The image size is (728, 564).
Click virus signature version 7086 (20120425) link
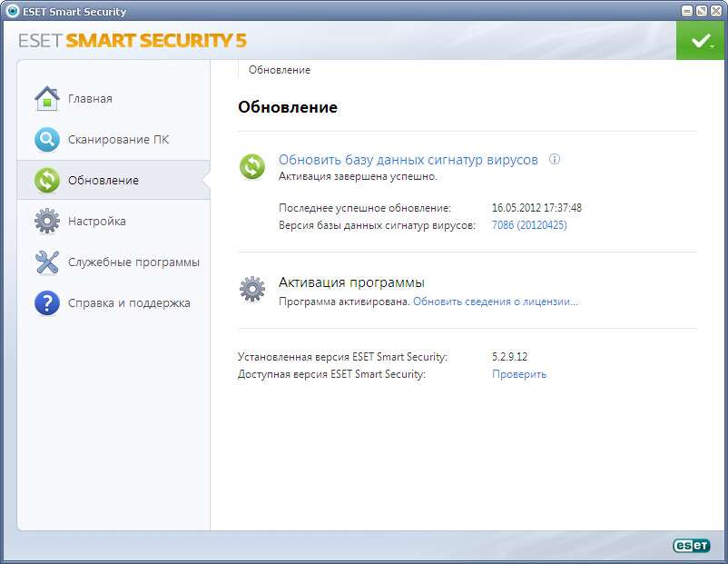529,225
